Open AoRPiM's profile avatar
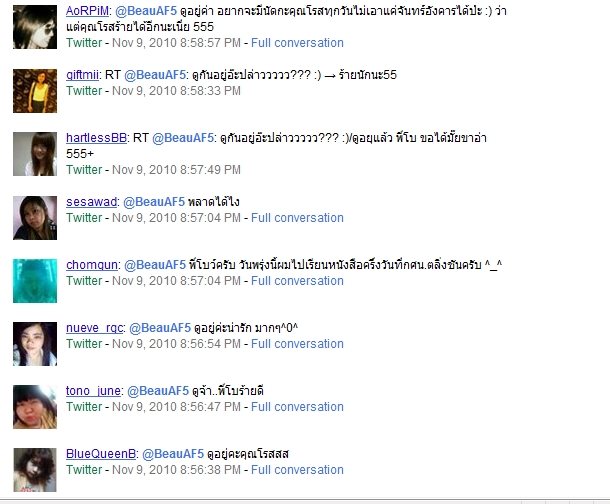This screenshot has width=610, height=504. (x=35, y=27)
